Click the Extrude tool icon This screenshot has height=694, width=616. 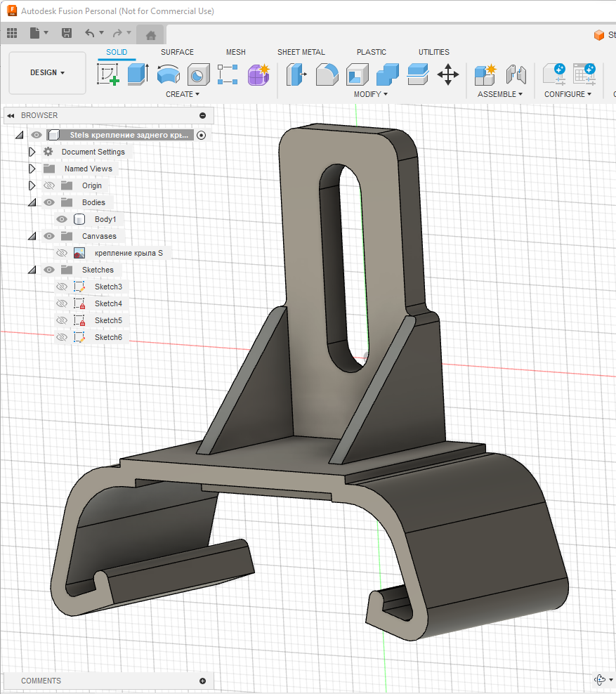pyautogui.click(x=138, y=74)
